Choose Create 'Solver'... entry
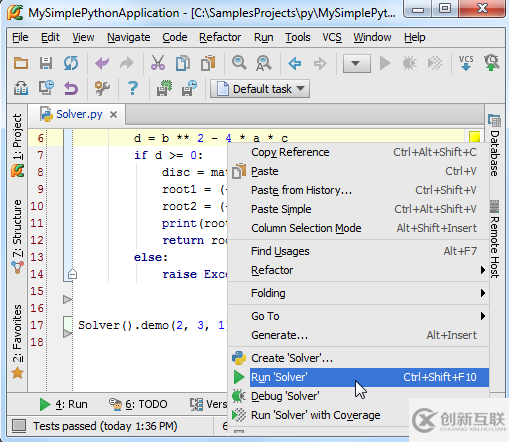509x442 pixels. click(x=358, y=358)
